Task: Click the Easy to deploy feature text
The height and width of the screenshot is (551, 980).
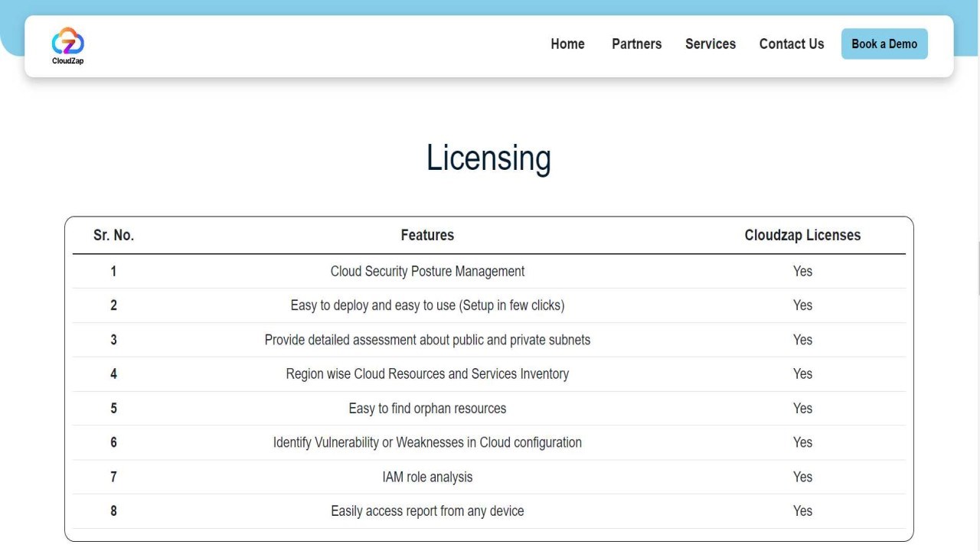Action: [427, 305]
